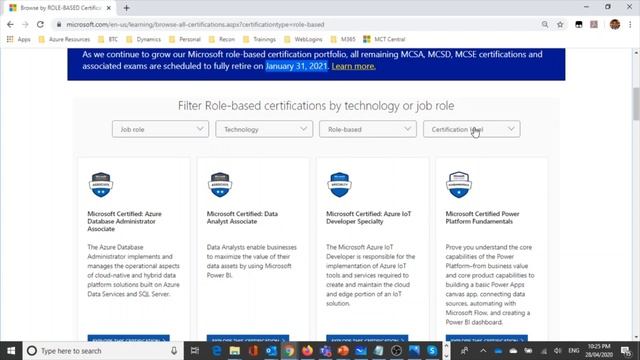Expand the Job role filter dropdown
Viewport: 640px width, 360px height.
[160, 129]
